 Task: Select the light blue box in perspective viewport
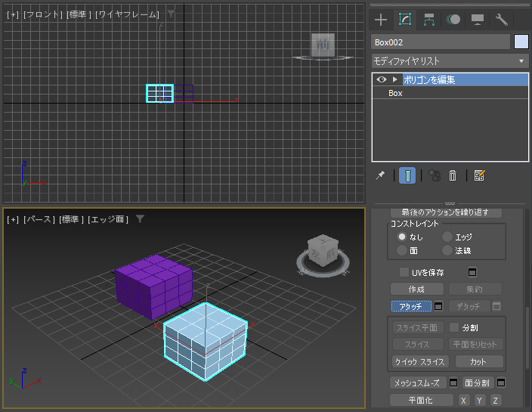point(206,341)
